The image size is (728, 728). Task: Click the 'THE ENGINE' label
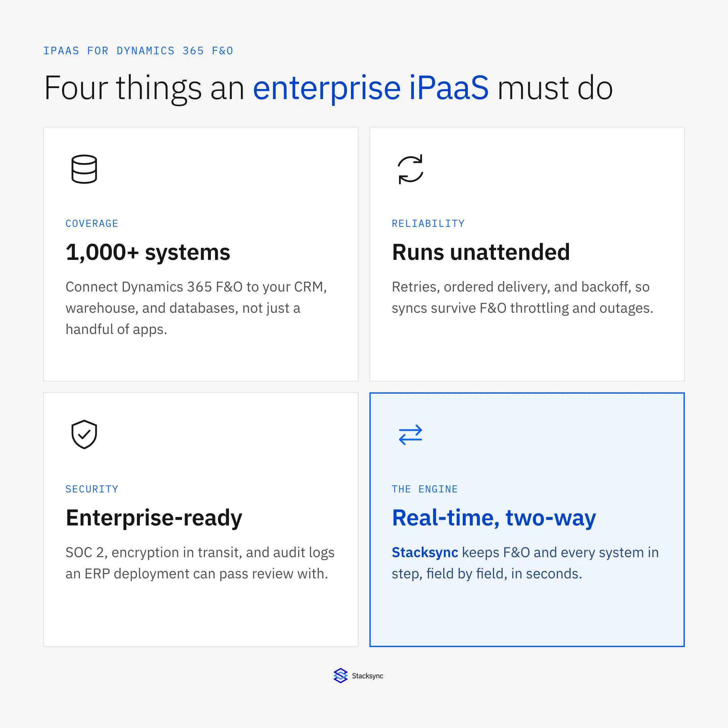click(x=425, y=489)
